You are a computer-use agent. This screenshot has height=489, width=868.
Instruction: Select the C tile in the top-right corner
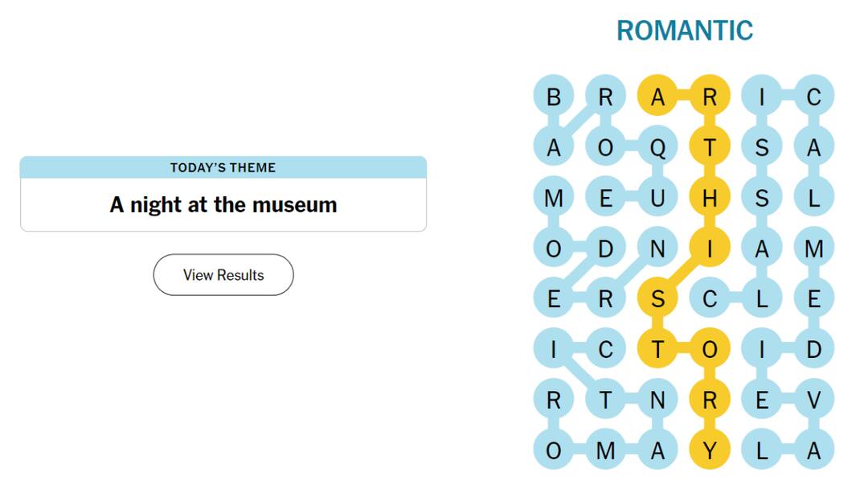(814, 95)
